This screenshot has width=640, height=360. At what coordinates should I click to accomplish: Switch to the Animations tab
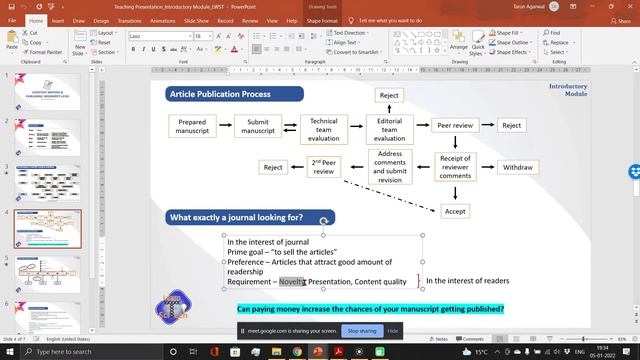tap(162, 20)
